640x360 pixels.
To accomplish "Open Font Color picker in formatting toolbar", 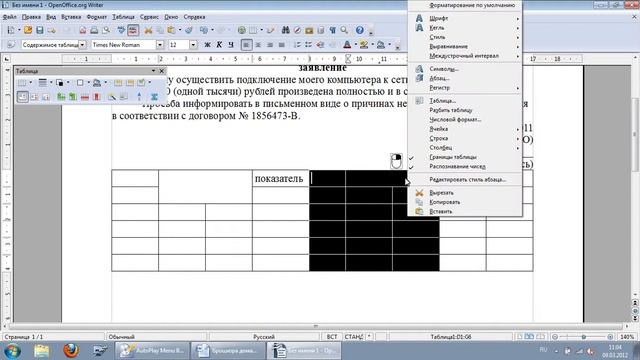I will click(347, 45).
